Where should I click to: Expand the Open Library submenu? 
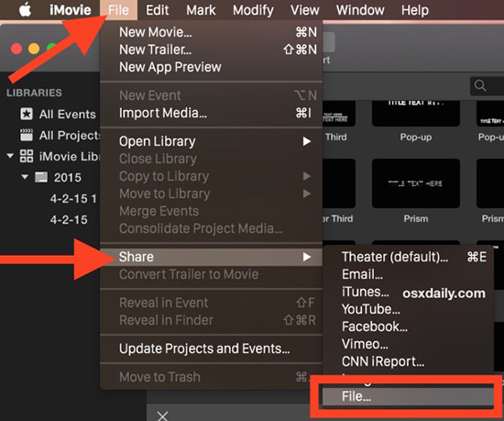tap(212, 141)
